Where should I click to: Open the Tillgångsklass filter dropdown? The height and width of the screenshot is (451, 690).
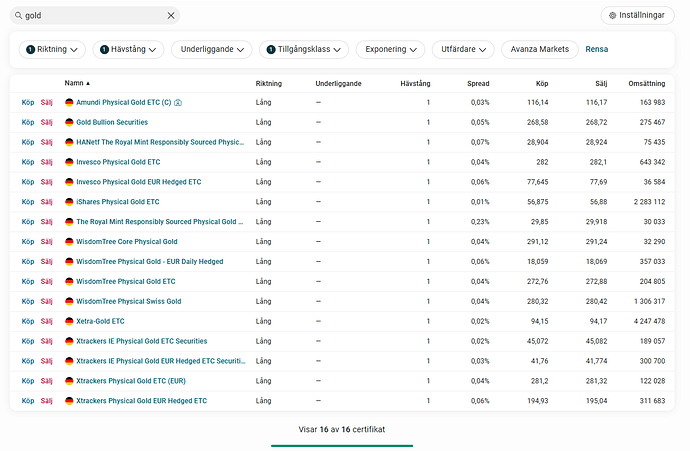pos(303,49)
